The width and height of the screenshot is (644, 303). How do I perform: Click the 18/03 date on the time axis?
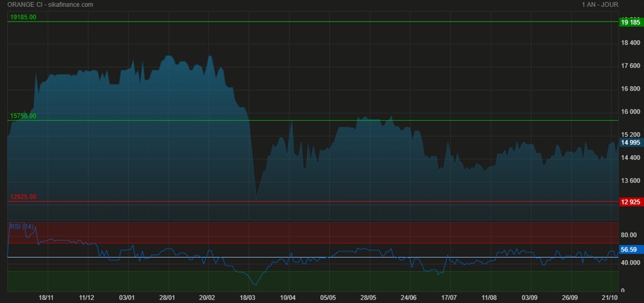[248, 297]
